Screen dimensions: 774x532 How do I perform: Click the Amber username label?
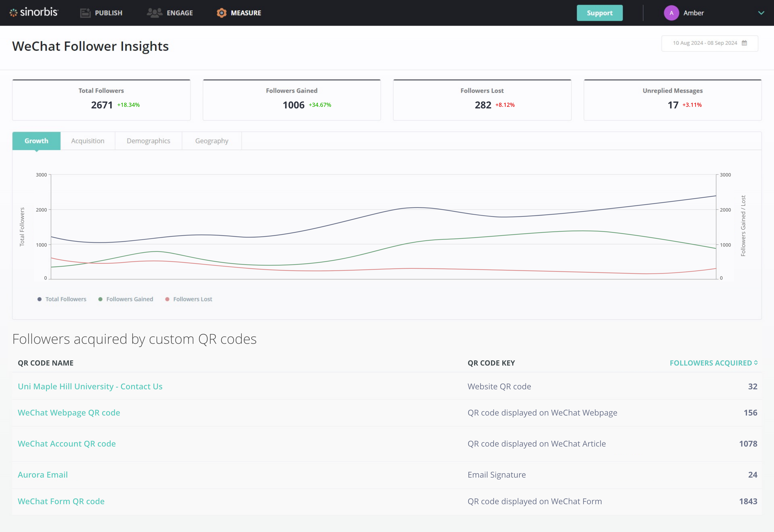pyautogui.click(x=693, y=13)
